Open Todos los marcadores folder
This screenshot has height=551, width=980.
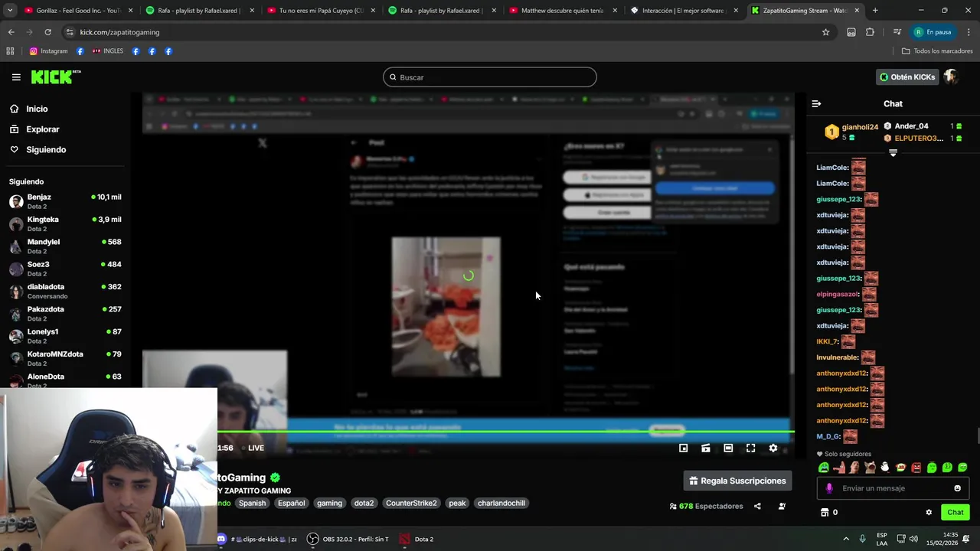pos(937,51)
